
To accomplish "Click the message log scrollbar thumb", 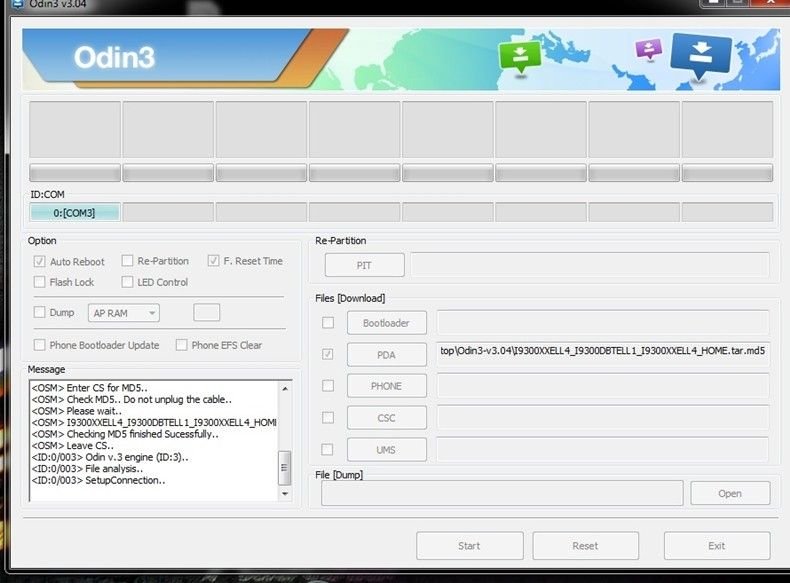I will [x=285, y=468].
